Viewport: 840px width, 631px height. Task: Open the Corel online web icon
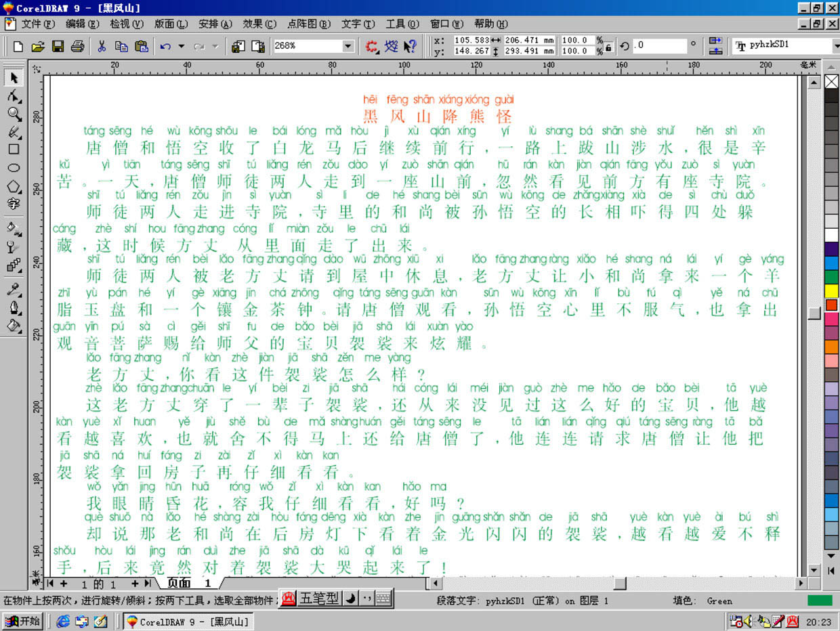[392, 47]
